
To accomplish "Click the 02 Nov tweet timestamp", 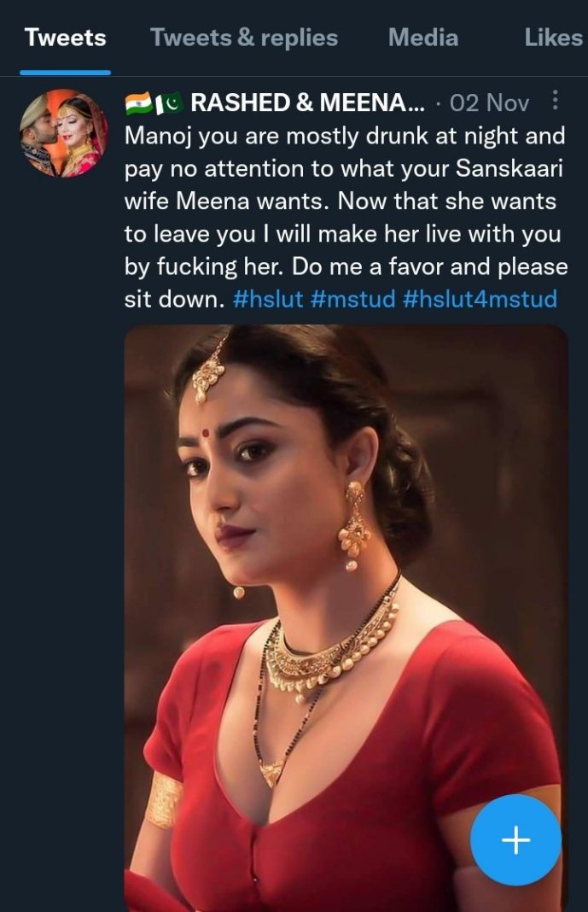I will [490, 103].
